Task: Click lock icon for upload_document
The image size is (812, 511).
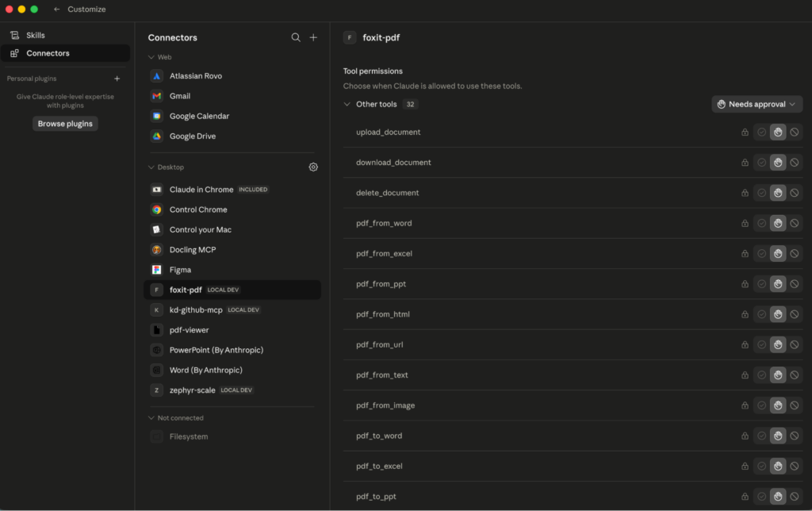Action: (745, 133)
